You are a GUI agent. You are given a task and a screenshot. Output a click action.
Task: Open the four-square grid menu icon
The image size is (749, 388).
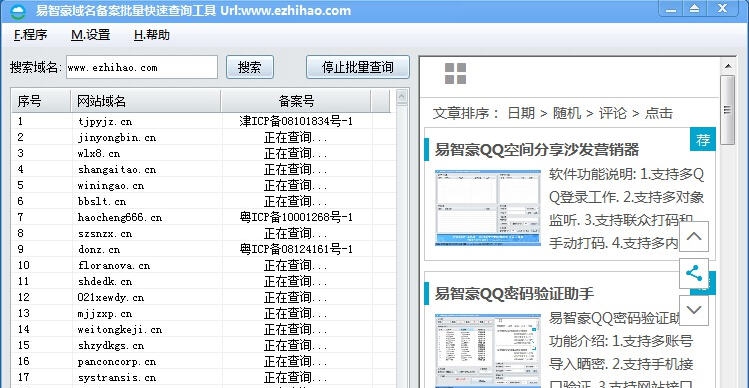point(455,74)
